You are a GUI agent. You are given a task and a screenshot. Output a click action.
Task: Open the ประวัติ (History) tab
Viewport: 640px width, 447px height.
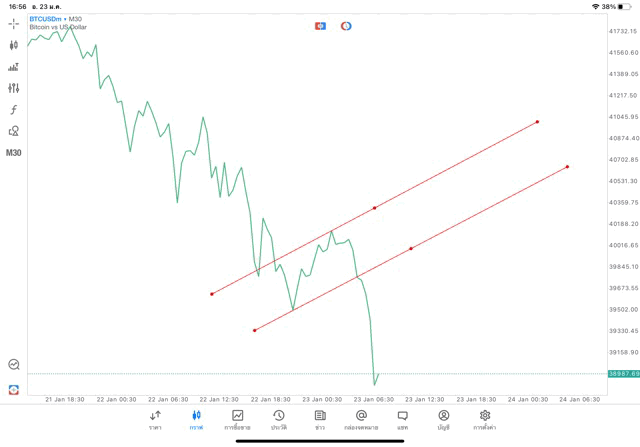(278, 419)
